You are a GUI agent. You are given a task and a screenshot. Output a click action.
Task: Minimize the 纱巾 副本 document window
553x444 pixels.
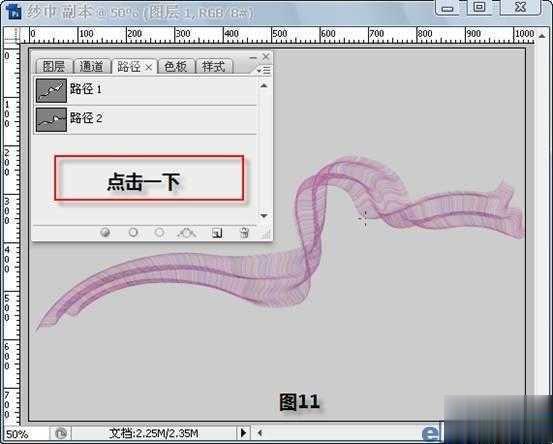[x=447, y=8]
